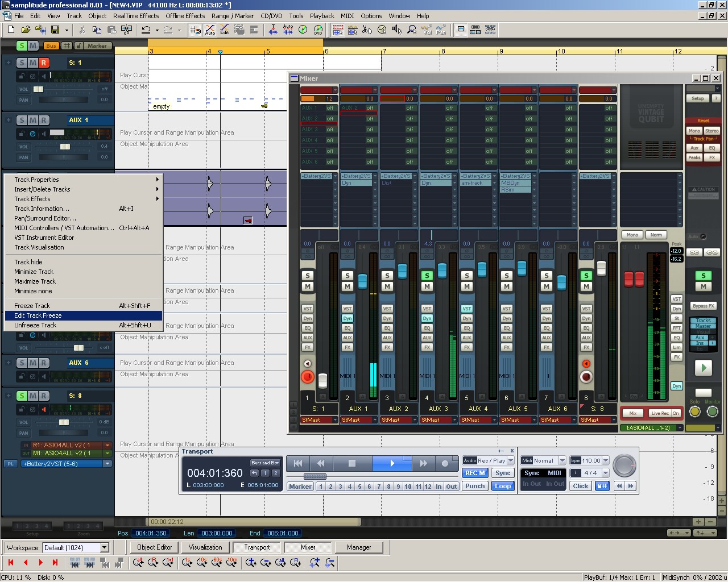Click the Save project toolbar icon
The image size is (728, 582).
55,30
